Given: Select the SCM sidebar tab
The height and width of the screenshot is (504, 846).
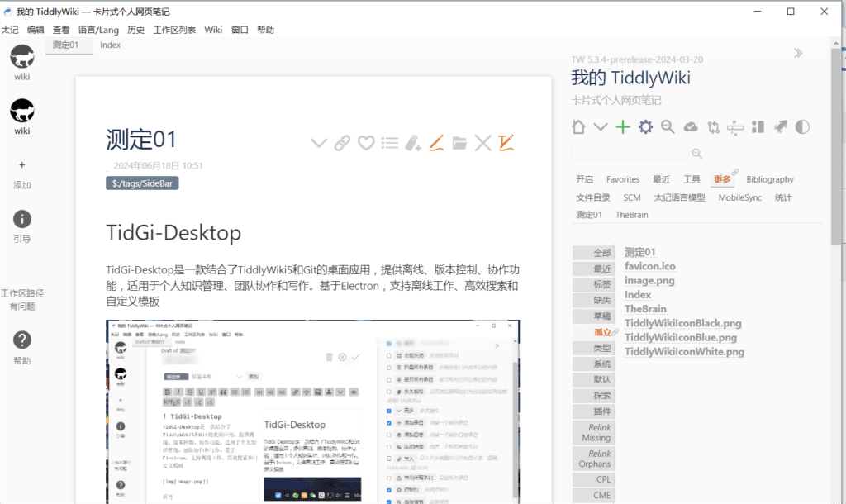Looking at the screenshot, I should (632, 197).
